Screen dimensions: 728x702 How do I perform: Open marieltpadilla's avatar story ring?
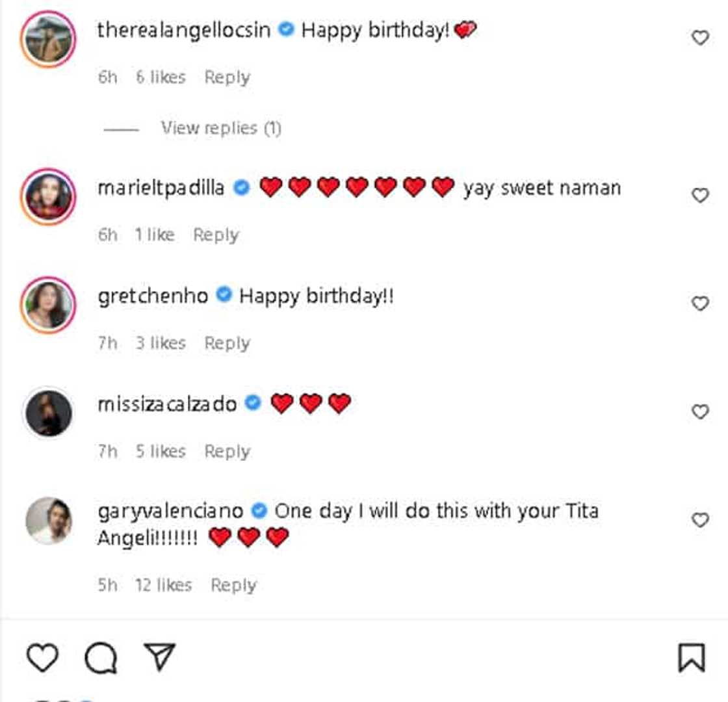tap(49, 196)
